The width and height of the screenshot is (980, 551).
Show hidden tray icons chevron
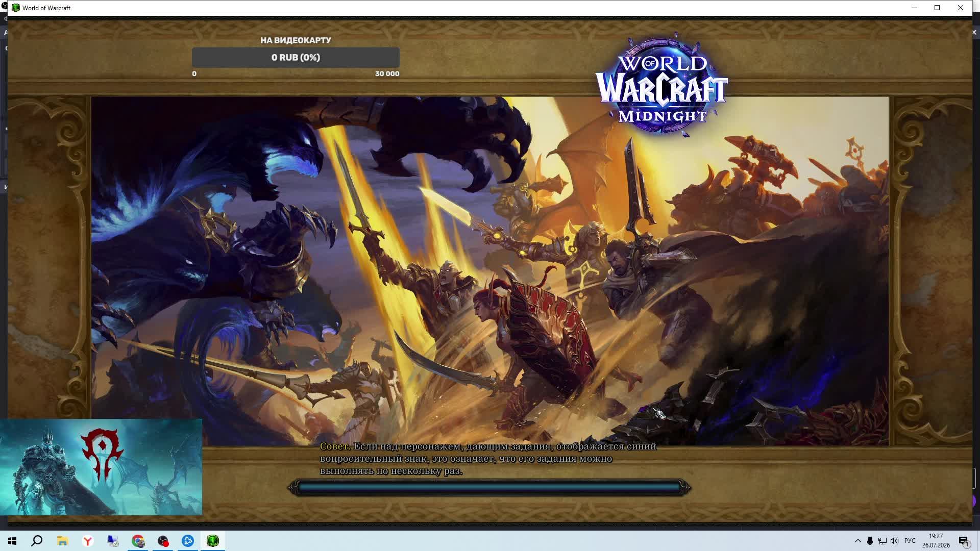(858, 541)
